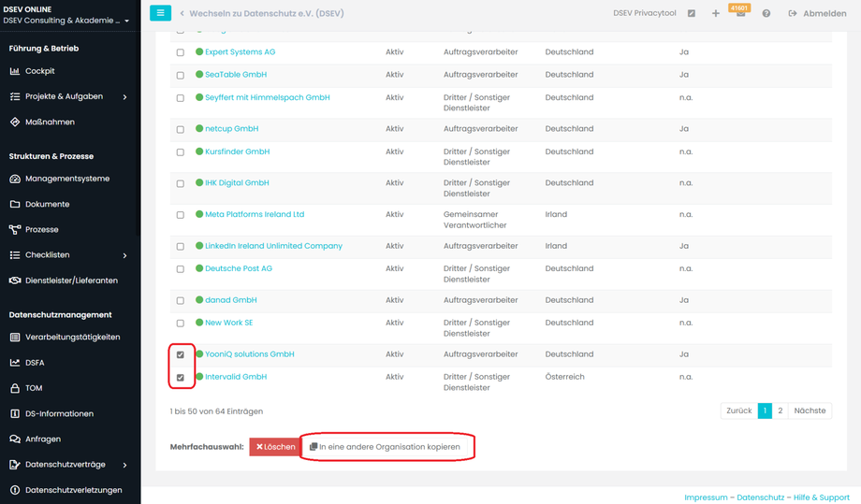Select the Meta Platforms Ireland Ltd checkbox
This screenshot has height=504, width=861.
181,215
